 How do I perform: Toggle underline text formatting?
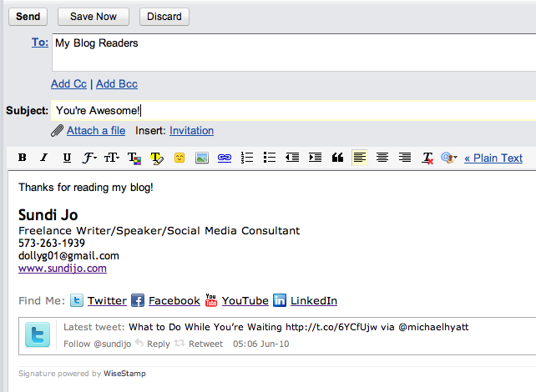tap(67, 158)
